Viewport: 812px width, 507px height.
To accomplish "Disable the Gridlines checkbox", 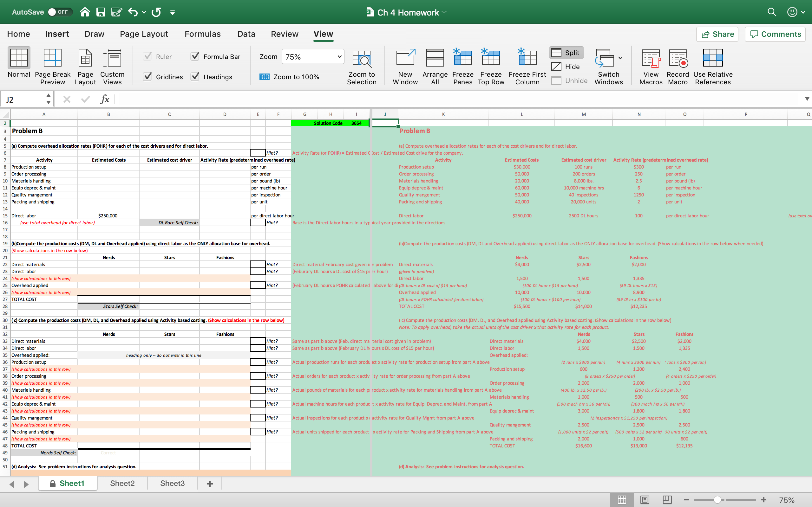I will point(147,76).
